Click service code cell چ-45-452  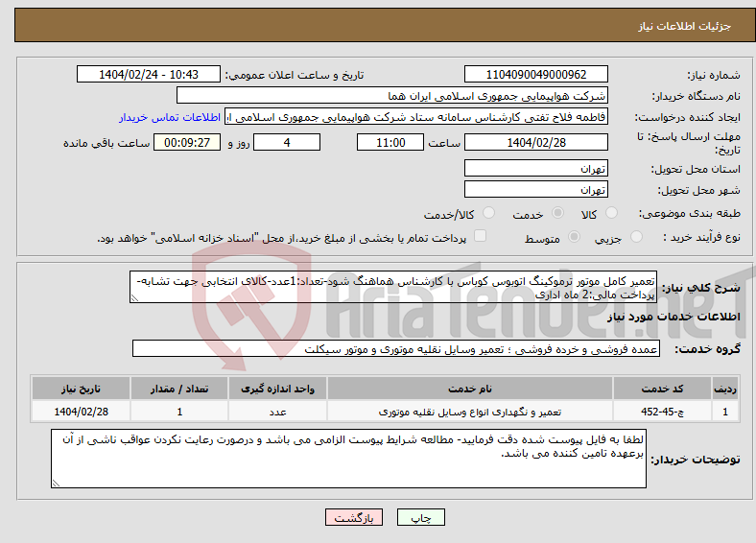[663, 412]
